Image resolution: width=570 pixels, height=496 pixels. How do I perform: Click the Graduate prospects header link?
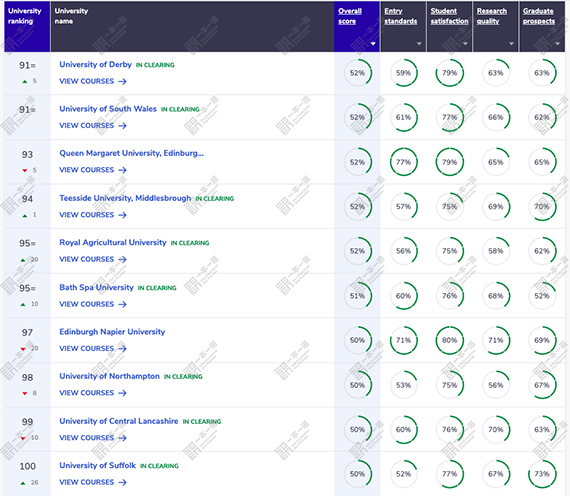click(539, 16)
